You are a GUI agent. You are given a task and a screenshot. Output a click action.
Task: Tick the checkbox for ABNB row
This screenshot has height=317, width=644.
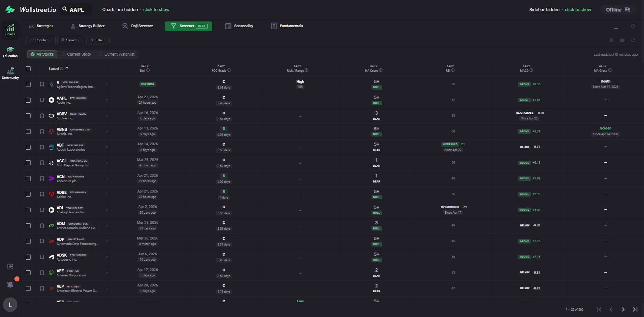[28, 131]
